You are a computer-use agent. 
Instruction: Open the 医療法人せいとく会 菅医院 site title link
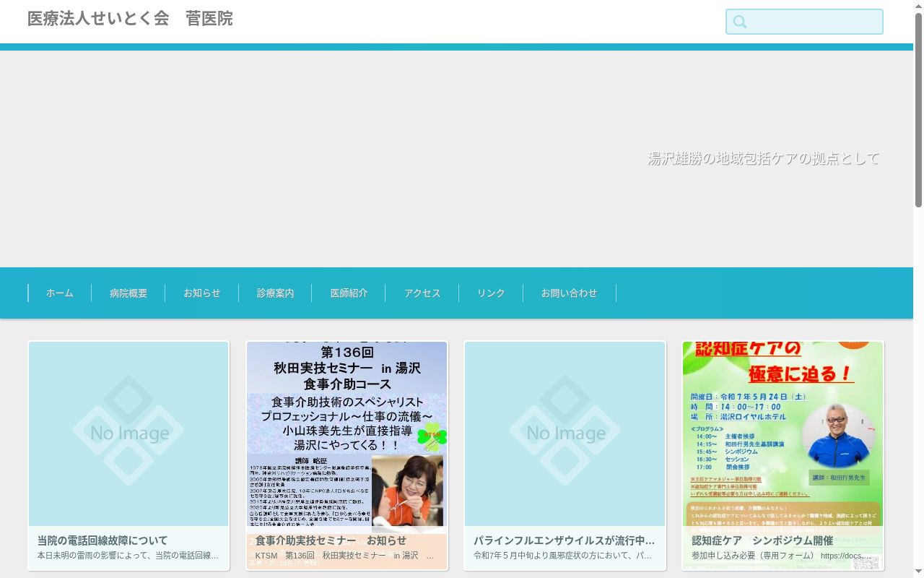pos(130,19)
